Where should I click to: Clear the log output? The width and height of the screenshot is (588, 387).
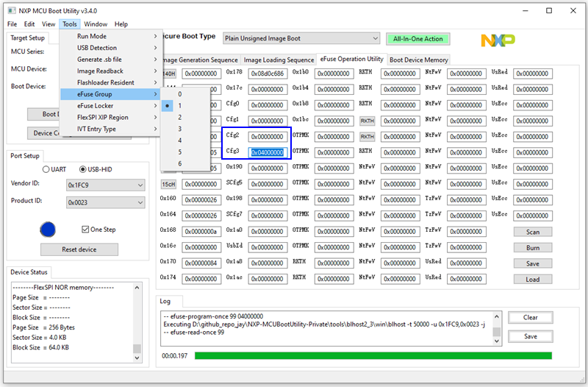pos(530,318)
